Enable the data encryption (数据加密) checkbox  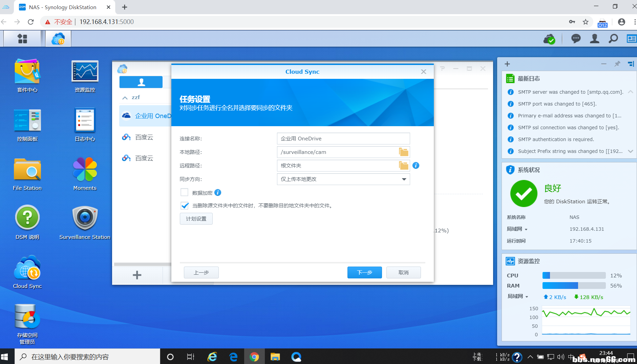pyautogui.click(x=185, y=192)
